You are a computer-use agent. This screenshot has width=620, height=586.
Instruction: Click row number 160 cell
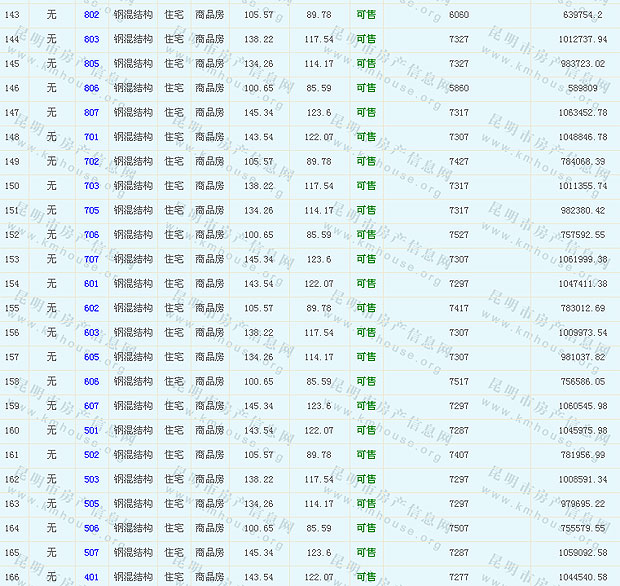[x=12, y=431]
